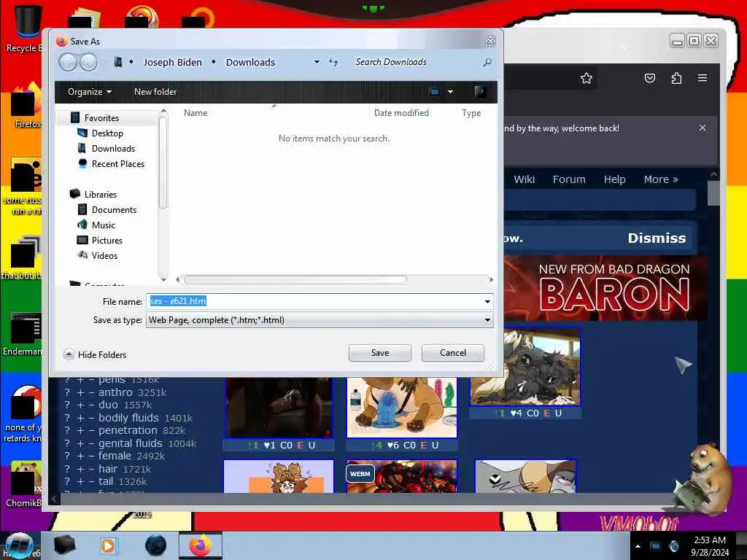Open Pocket save icon in Firefox toolbar
747x560 pixels.
(650, 78)
